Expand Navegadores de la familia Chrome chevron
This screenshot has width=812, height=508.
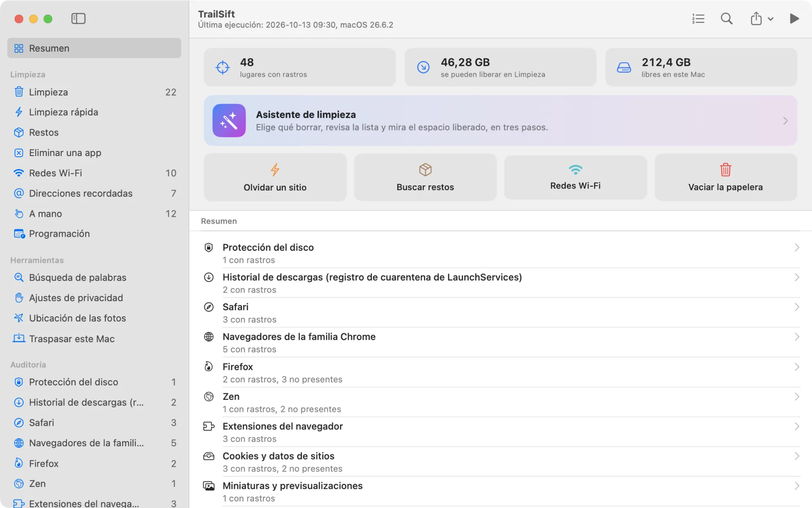[797, 337]
